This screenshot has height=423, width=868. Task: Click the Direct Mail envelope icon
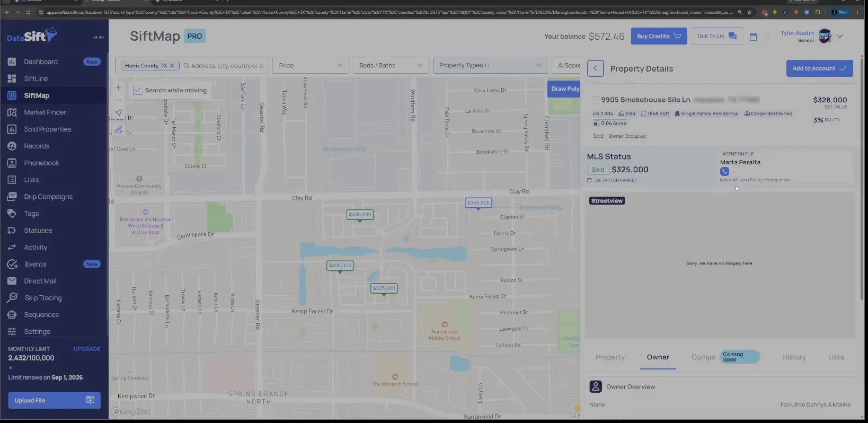[x=12, y=281]
